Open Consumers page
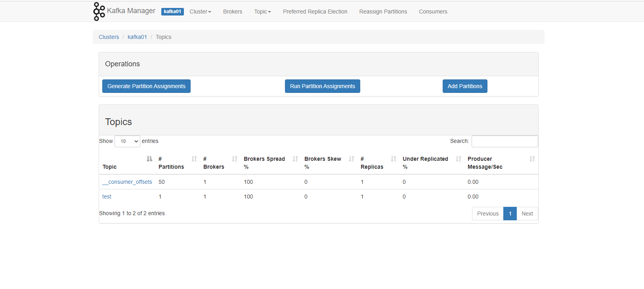 point(433,12)
